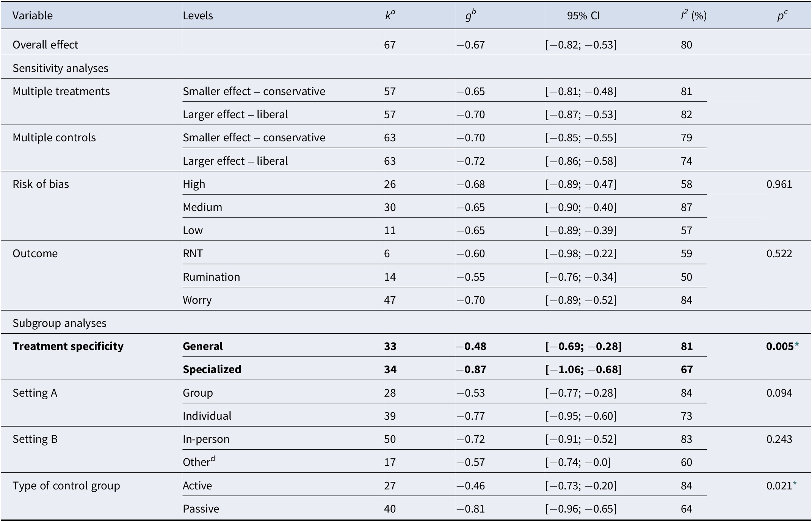Select the 'In-person' setting level
Image resolution: width=812 pixels, height=522 pixels.
pos(206,439)
